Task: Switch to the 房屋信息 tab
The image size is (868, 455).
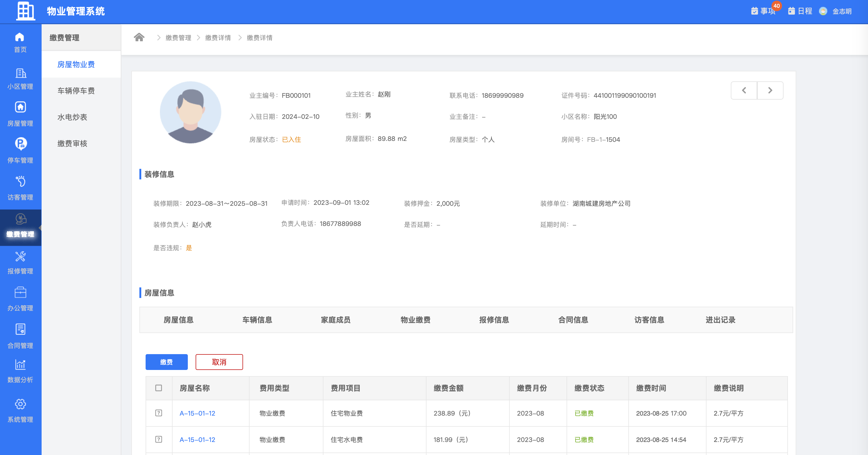Action: coord(178,320)
